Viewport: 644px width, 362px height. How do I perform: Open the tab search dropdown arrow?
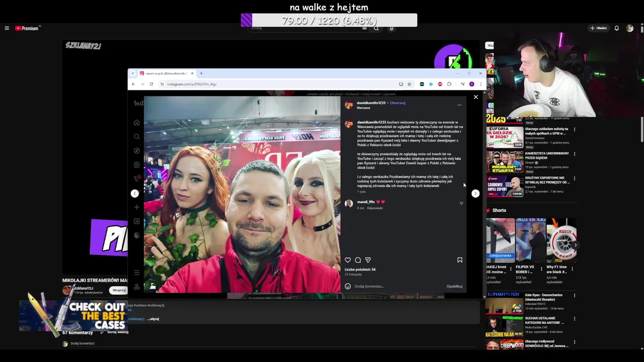pyautogui.click(x=132, y=73)
